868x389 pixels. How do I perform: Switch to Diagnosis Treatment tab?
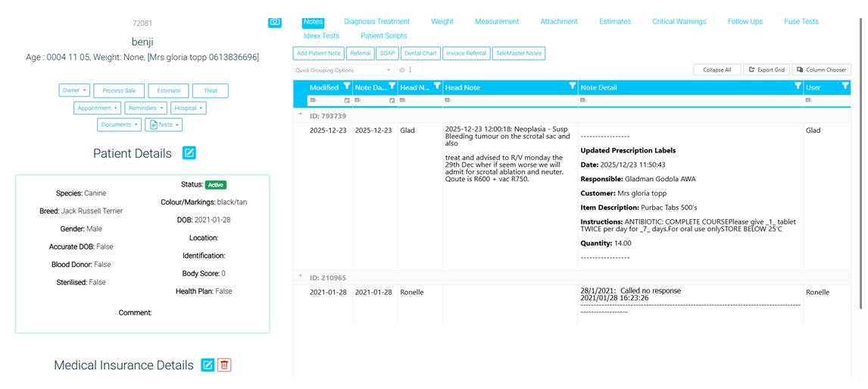377,21
